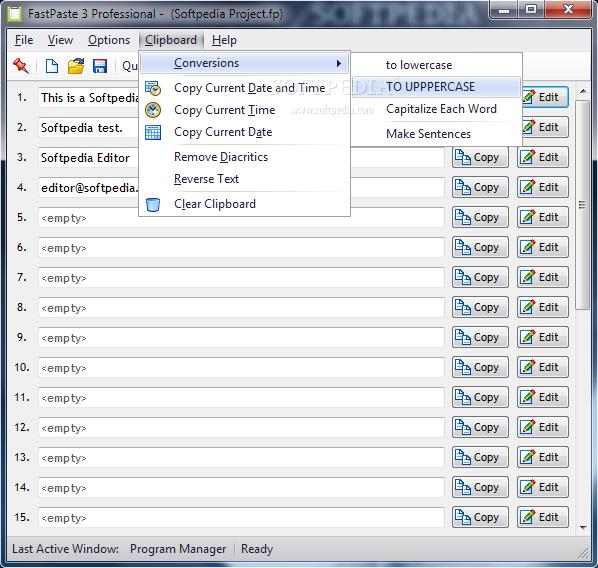Click the empty field in row 14
The height and width of the screenshot is (568, 598).
241,488
